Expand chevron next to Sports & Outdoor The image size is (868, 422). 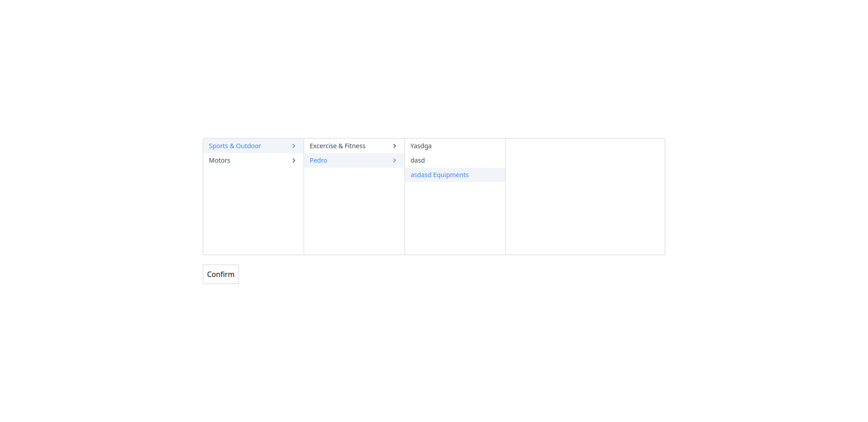click(x=294, y=146)
